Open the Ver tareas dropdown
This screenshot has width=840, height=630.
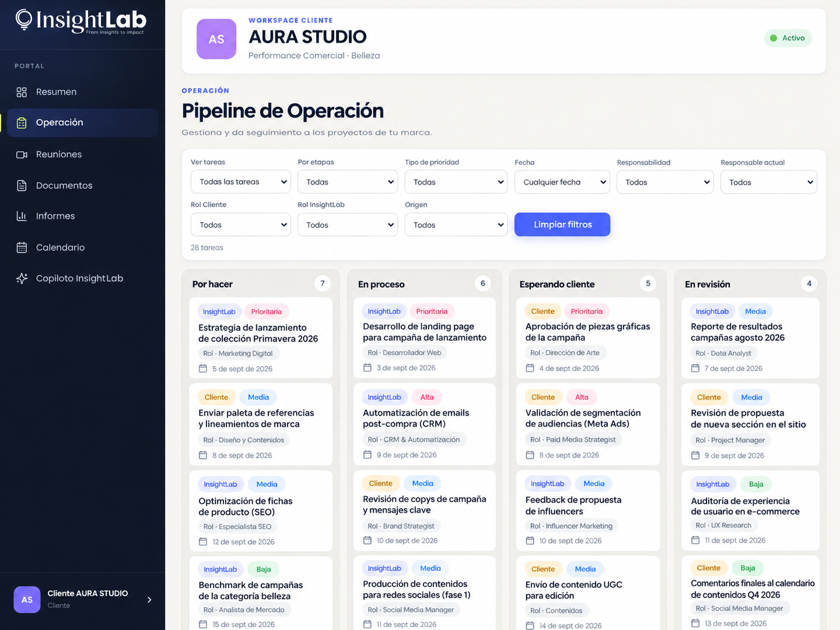coord(241,182)
